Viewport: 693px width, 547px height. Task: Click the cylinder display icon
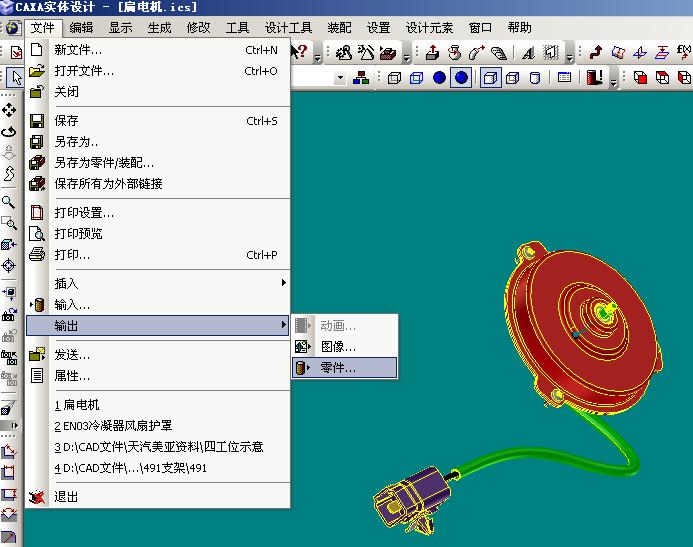click(535, 78)
